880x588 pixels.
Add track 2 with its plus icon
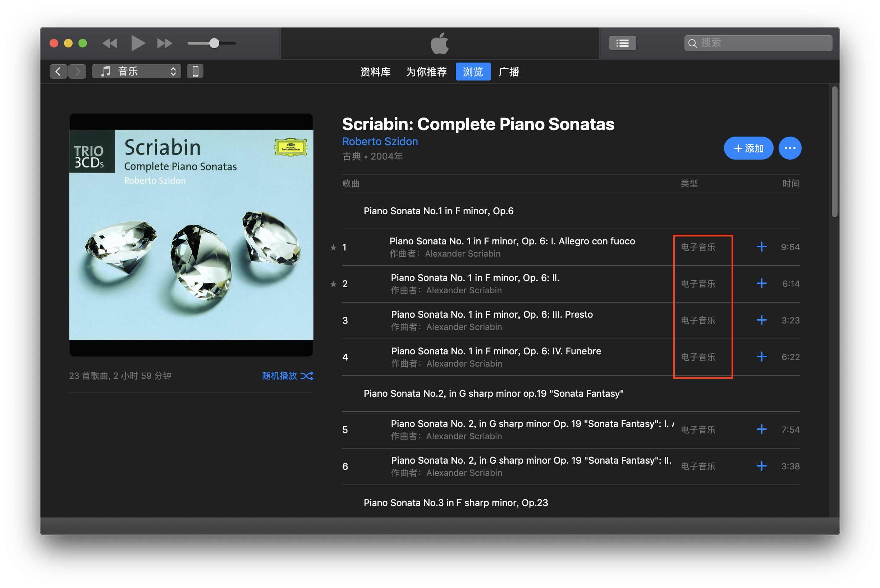(x=761, y=284)
